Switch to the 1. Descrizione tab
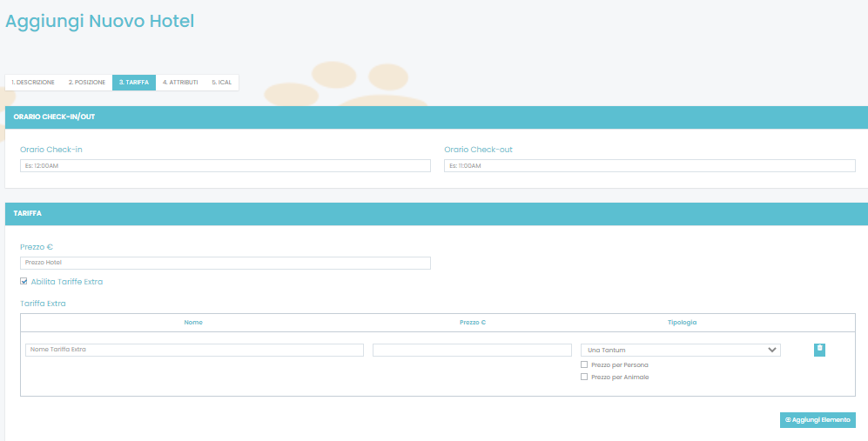 (x=33, y=83)
